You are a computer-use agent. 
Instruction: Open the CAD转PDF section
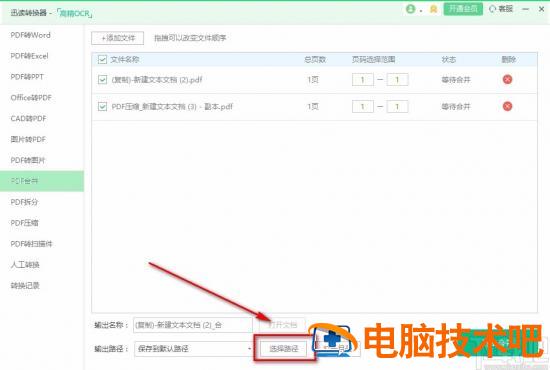[x=28, y=119]
